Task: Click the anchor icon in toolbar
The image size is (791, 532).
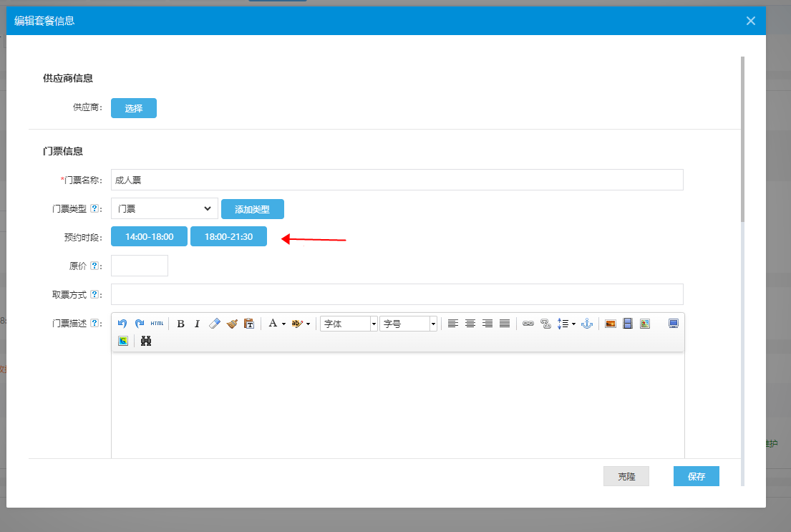Action: coord(587,324)
